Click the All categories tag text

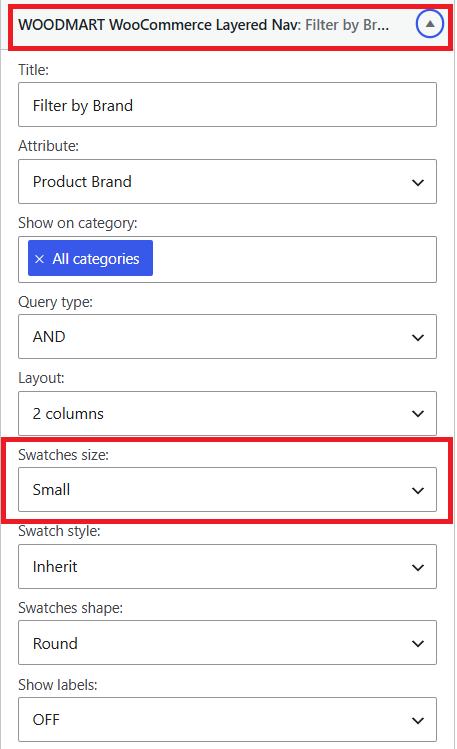point(96,259)
